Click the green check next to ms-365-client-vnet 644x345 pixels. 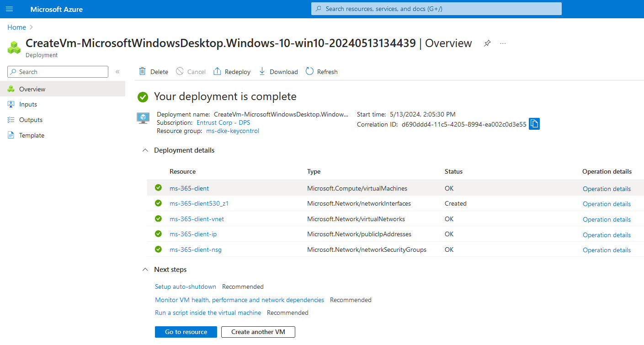coord(158,218)
